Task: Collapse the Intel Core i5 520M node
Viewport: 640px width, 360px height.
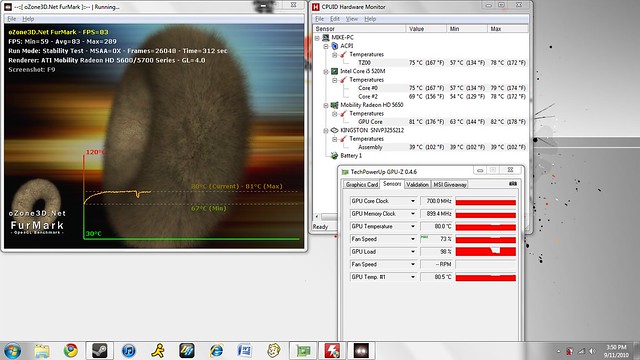Action: (x=326, y=71)
